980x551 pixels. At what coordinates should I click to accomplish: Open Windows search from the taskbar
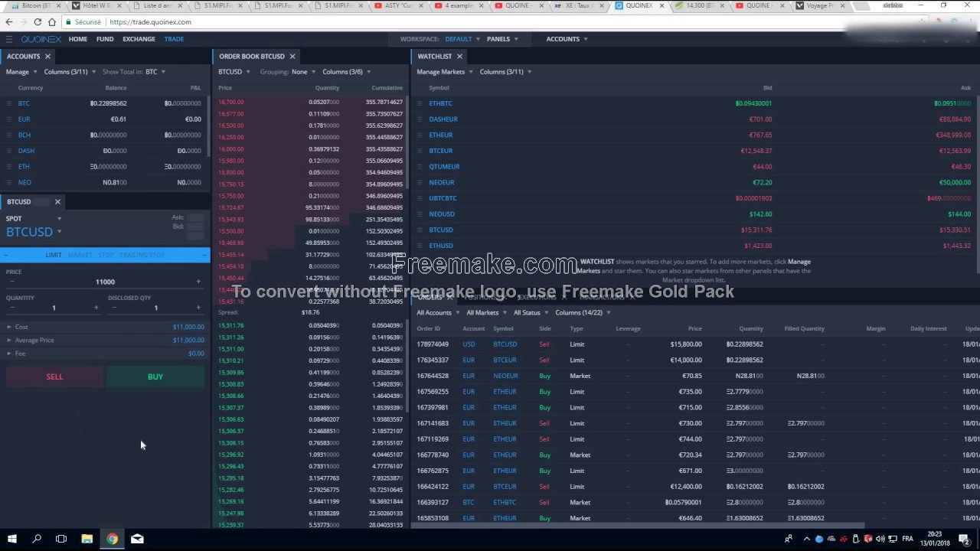pos(36,539)
